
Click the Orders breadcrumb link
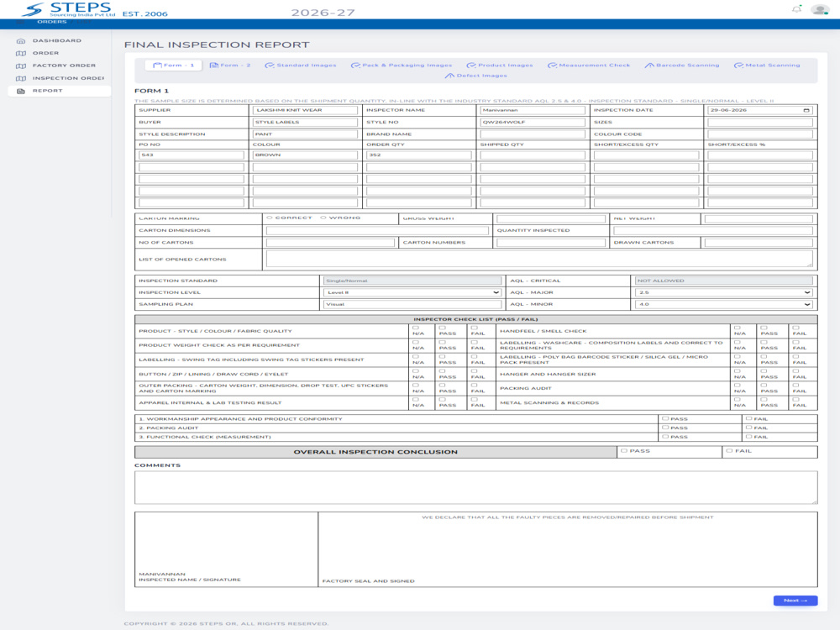click(52, 22)
